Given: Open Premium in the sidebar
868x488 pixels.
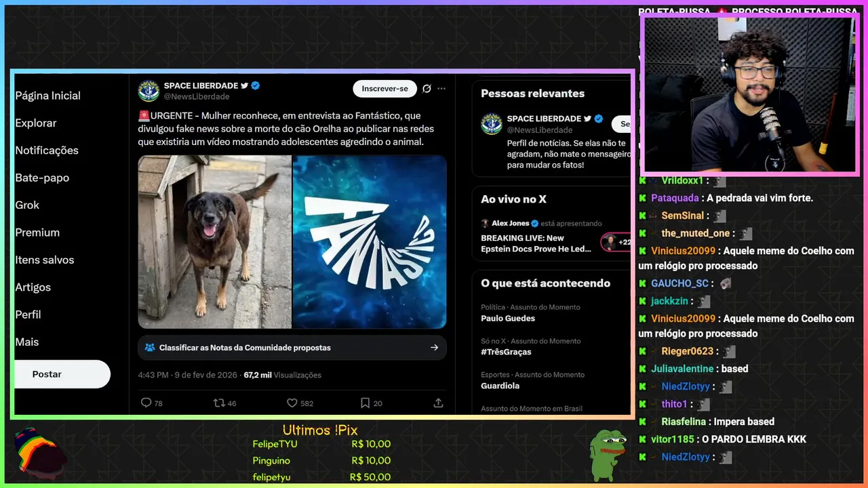Looking at the screenshot, I should pyautogui.click(x=37, y=232).
